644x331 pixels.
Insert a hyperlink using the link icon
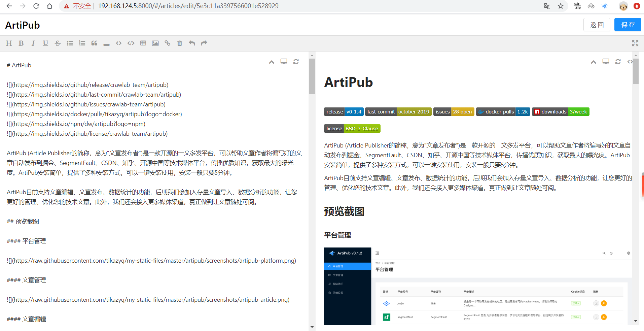point(167,43)
